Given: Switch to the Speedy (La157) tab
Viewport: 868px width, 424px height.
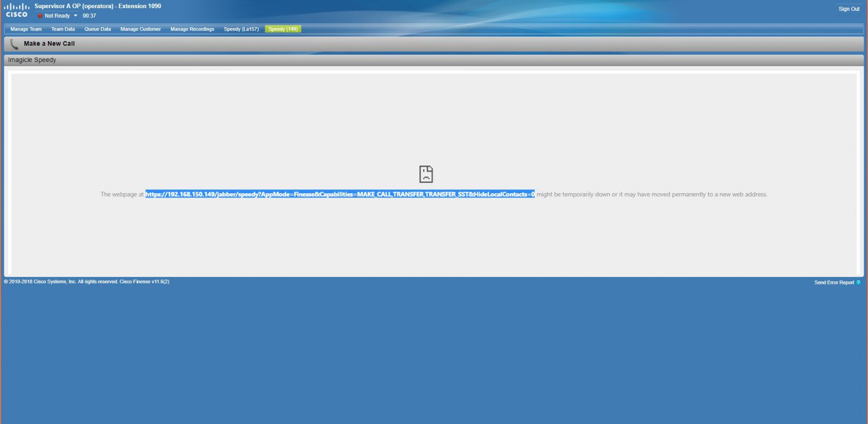Looking at the screenshot, I should coord(241,29).
